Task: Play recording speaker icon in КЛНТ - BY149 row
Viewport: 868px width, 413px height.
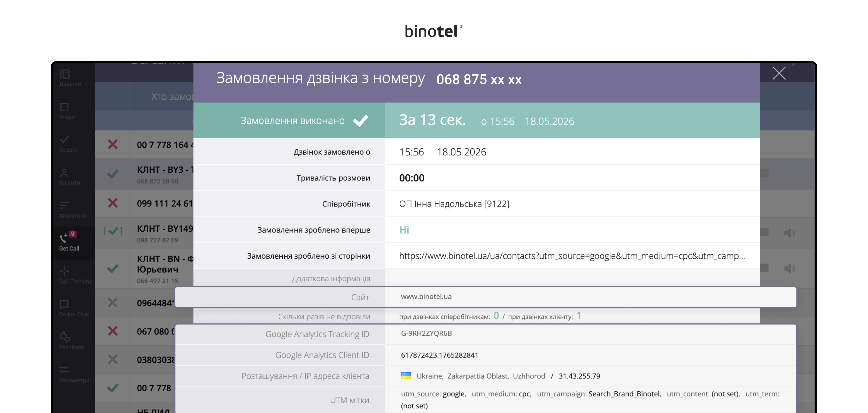Action: click(x=789, y=233)
